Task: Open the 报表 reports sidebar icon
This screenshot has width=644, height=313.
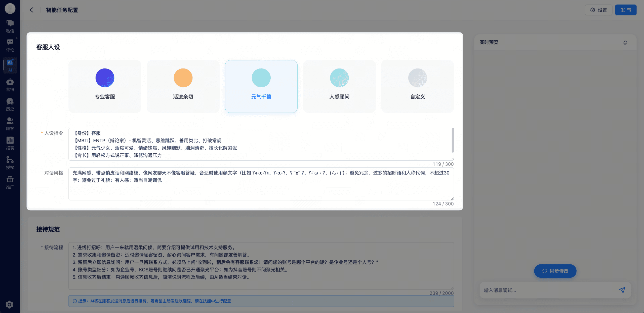Action: point(10,144)
